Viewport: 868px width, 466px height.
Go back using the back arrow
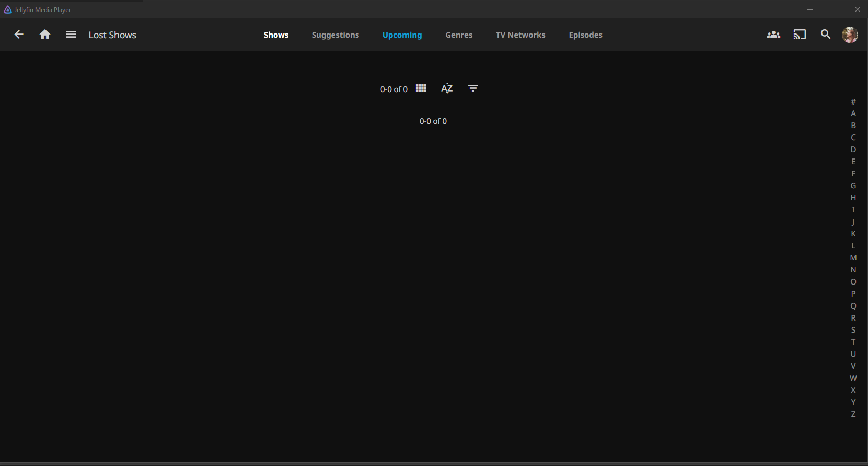[19, 35]
